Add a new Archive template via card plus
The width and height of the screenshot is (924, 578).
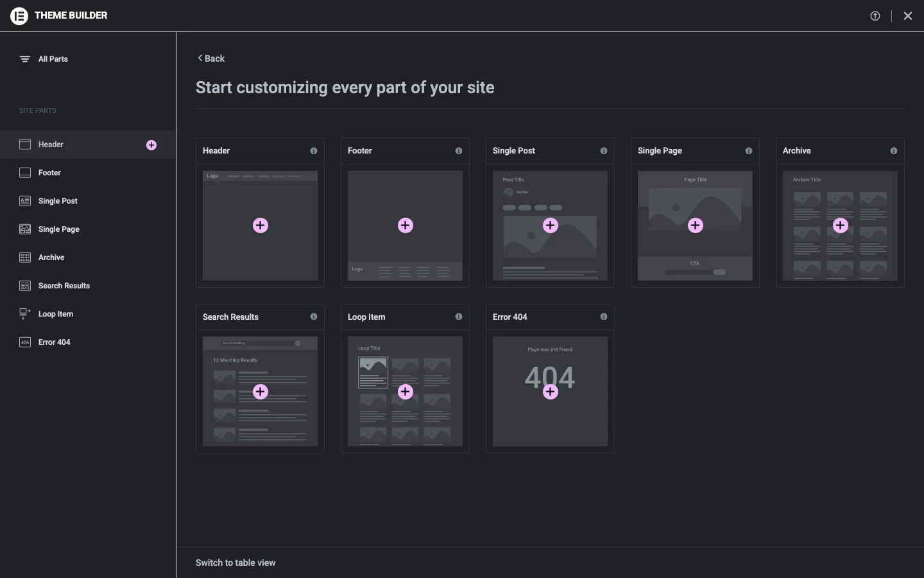coord(841,225)
